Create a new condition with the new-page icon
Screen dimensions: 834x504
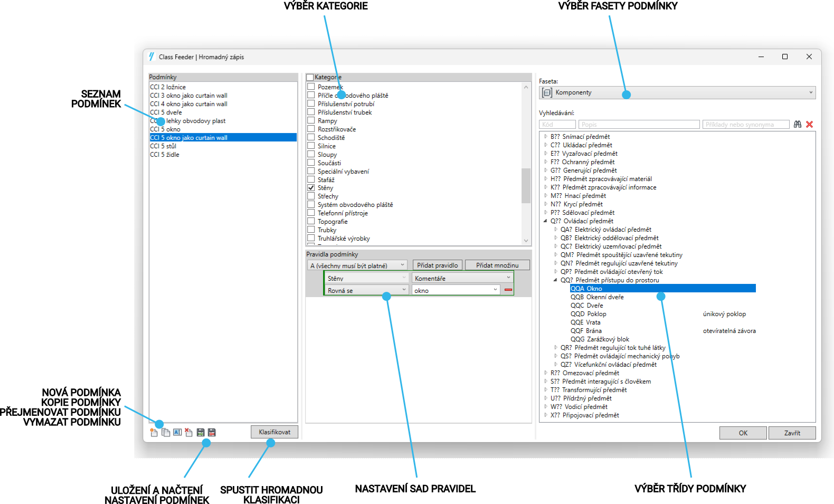[x=154, y=432]
